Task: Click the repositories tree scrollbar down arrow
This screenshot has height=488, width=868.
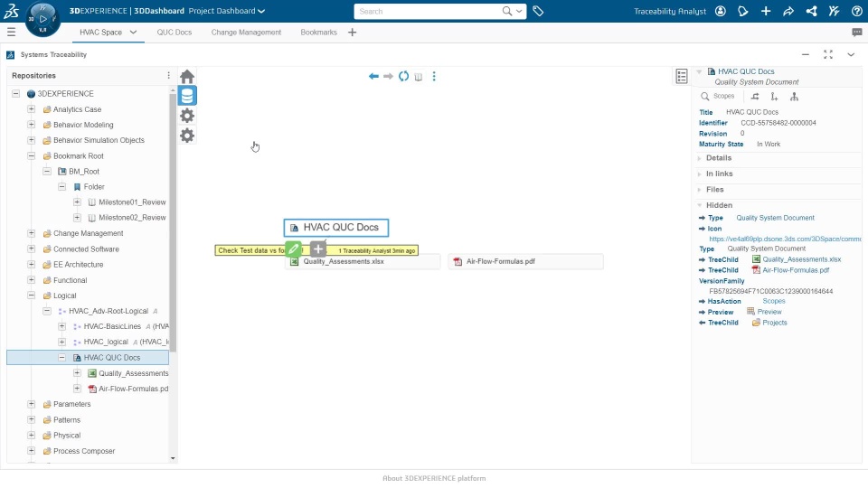Action: pyautogui.click(x=173, y=458)
